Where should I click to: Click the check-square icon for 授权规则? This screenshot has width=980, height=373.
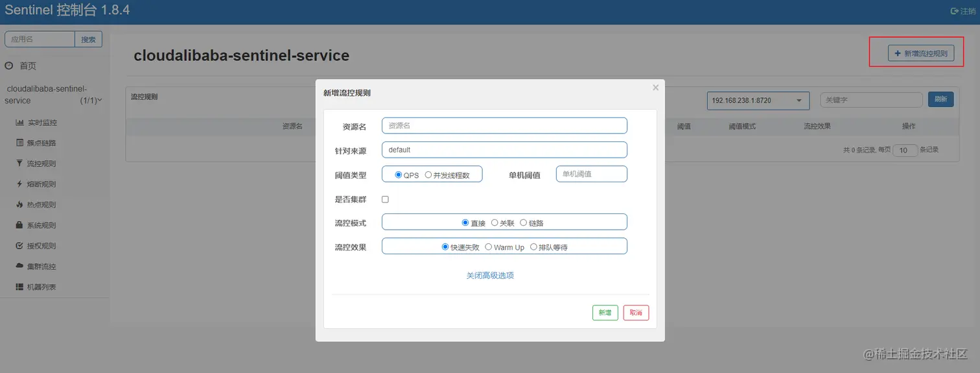tap(20, 246)
